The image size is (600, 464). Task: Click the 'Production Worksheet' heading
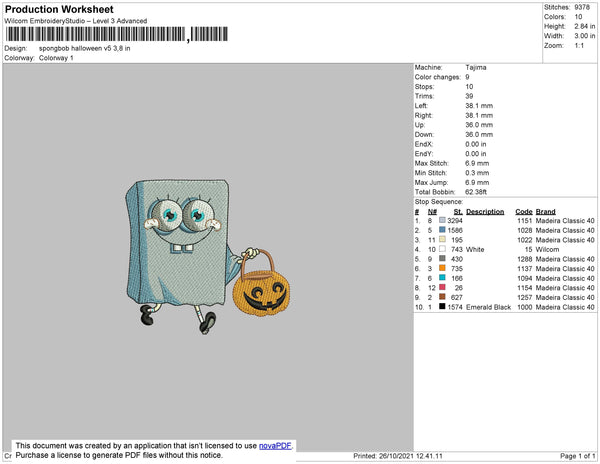point(59,10)
